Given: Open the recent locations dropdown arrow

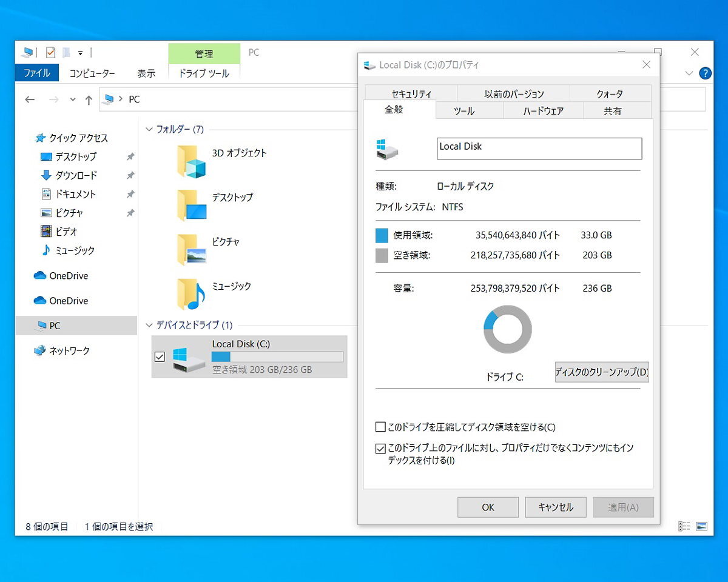Looking at the screenshot, I should [73, 99].
